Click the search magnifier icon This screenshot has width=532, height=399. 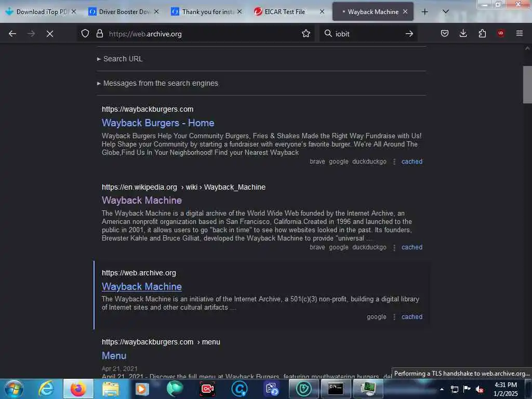click(x=328, y=34)
